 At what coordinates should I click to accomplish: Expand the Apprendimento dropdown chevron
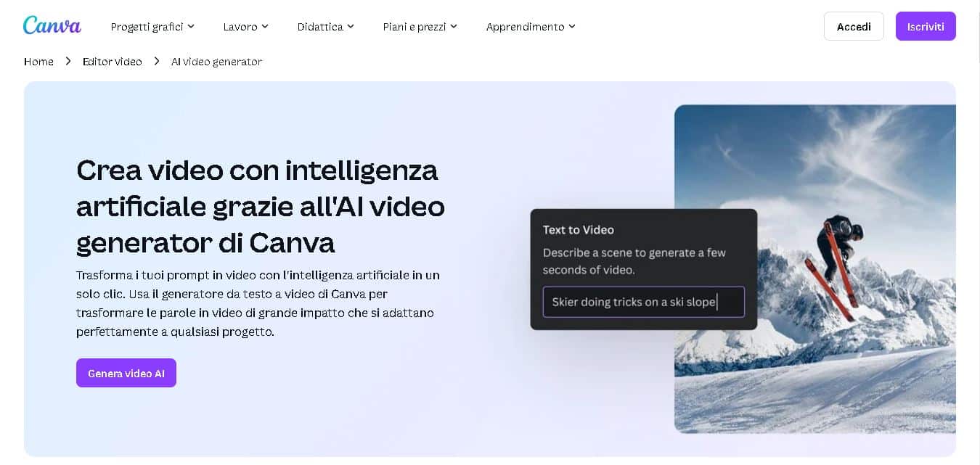coord(573,26)
